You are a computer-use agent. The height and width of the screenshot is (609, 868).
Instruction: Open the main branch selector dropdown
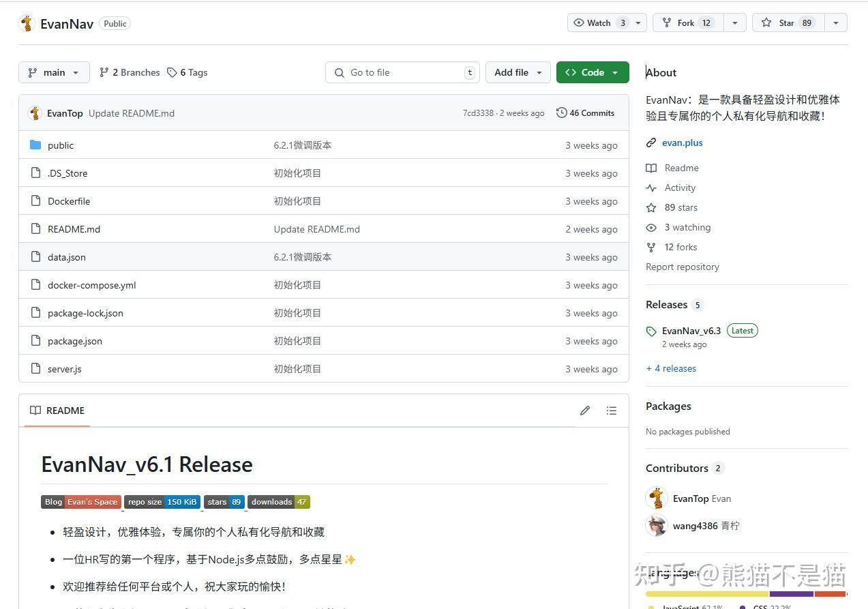(x=54, y=72)
